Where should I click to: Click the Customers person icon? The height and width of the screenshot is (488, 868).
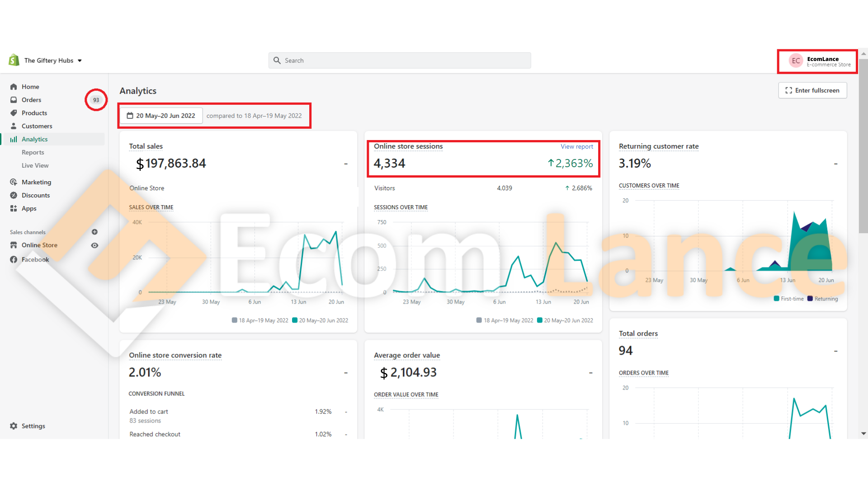click(x=14, y=126)
